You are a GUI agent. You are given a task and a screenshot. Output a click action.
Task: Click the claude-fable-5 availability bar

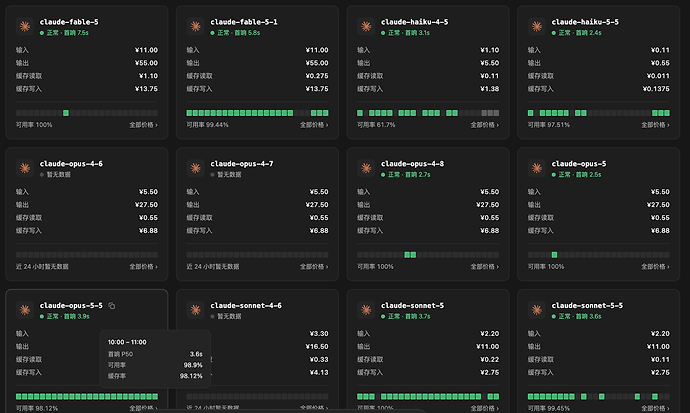87,113
